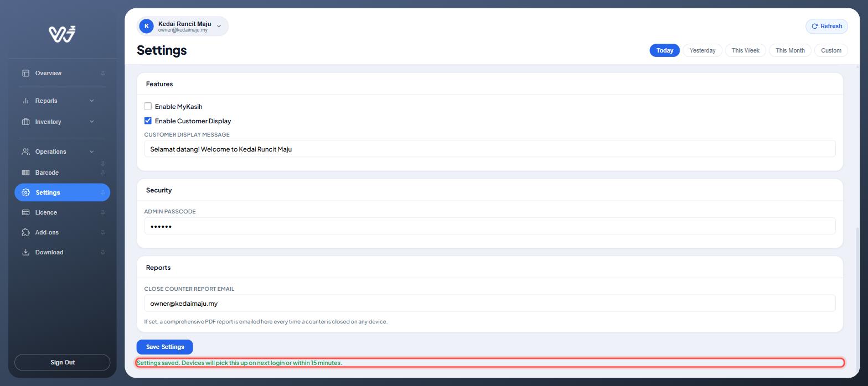Image resolution: width=868 pixels, height=386 pixels.
Task: Click the Inventory briefcase icon
Action: 25,122
